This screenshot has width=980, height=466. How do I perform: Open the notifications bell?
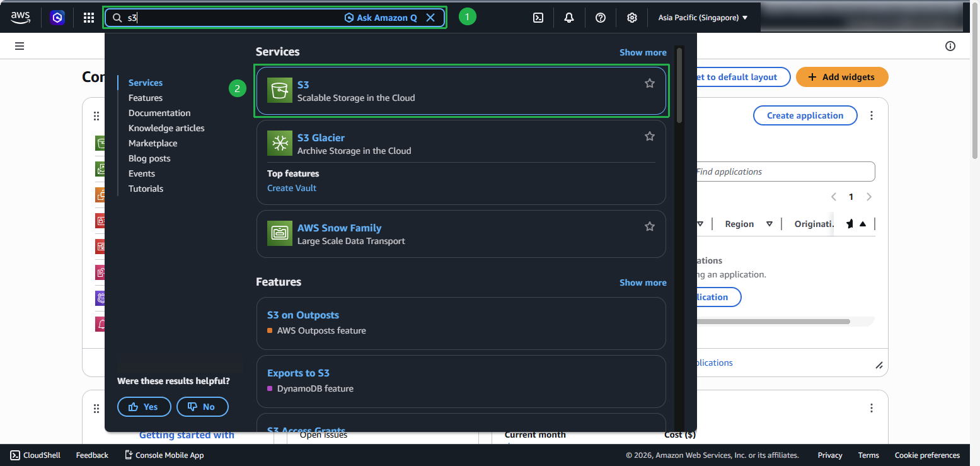pyautogui.click(x=569, y=18)
